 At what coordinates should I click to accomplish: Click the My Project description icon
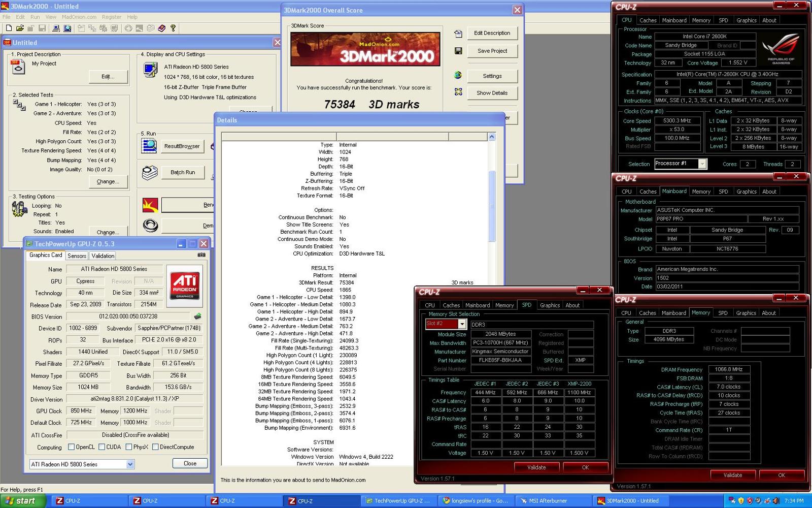coord(18,67)
